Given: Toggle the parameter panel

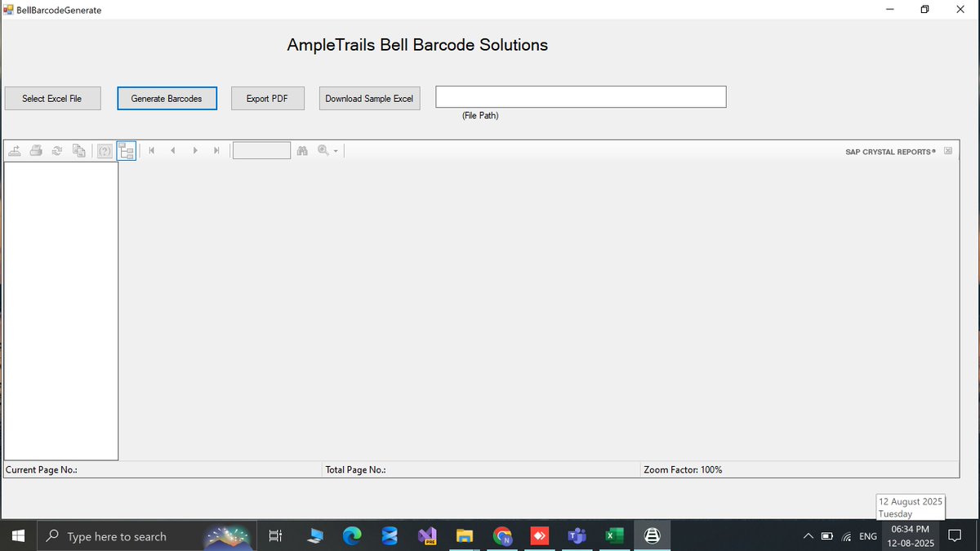Looking at the screenshot, I should pyautogui.click(x=105, y=150).
